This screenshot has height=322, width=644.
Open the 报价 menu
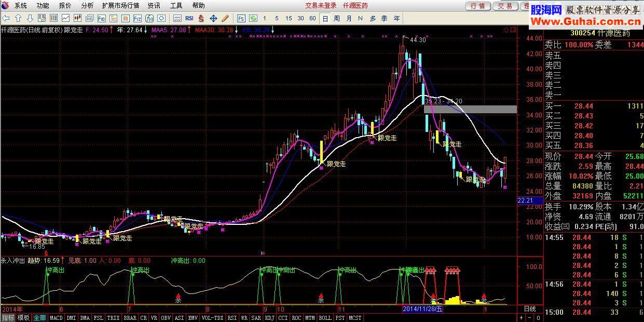tap(65, 5)
